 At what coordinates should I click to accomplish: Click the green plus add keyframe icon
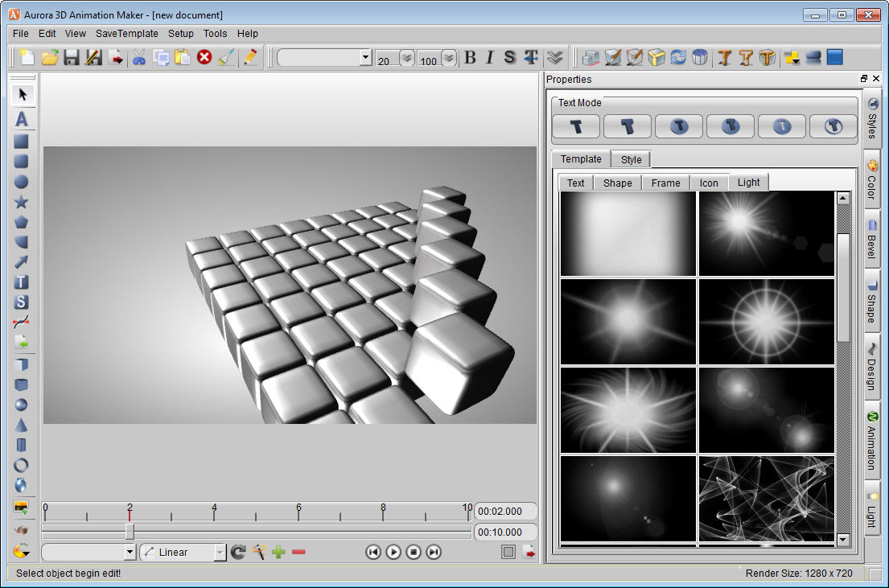(279, 552)
